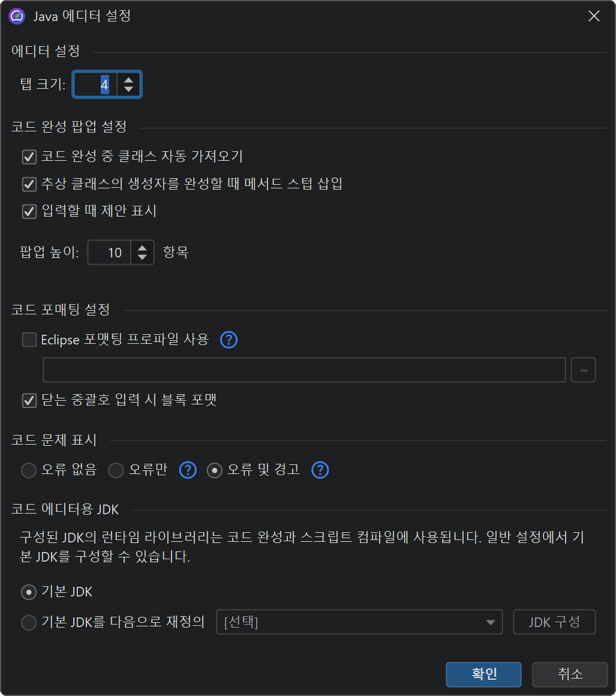
Task: Increase 팝업 높이 with up arrow
Action: click(142, 248)
